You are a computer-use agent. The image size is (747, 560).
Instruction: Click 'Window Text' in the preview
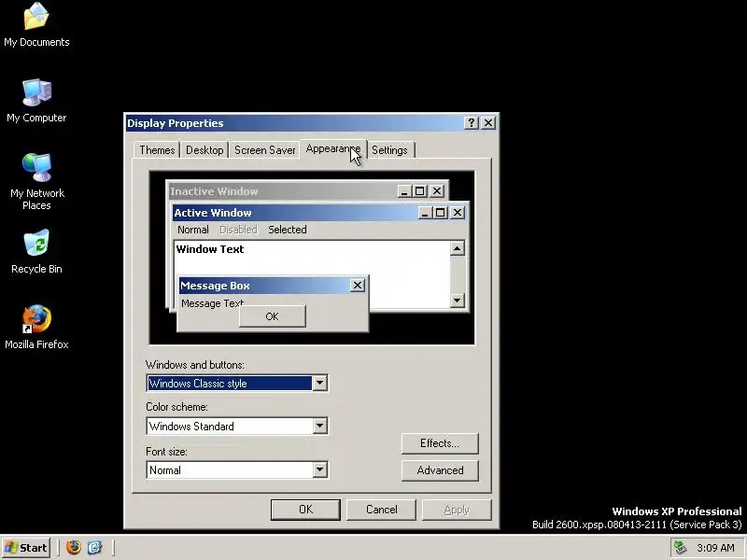(209, 249)
